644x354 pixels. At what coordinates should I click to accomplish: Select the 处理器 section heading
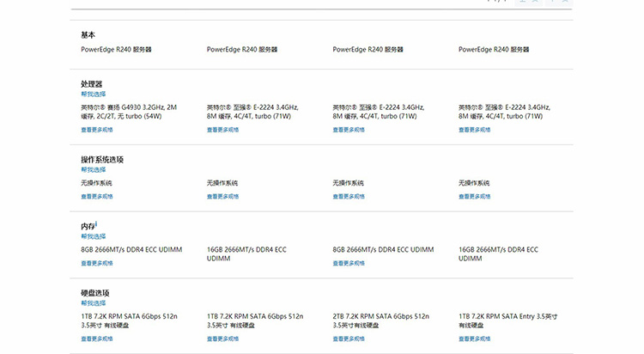91,84
